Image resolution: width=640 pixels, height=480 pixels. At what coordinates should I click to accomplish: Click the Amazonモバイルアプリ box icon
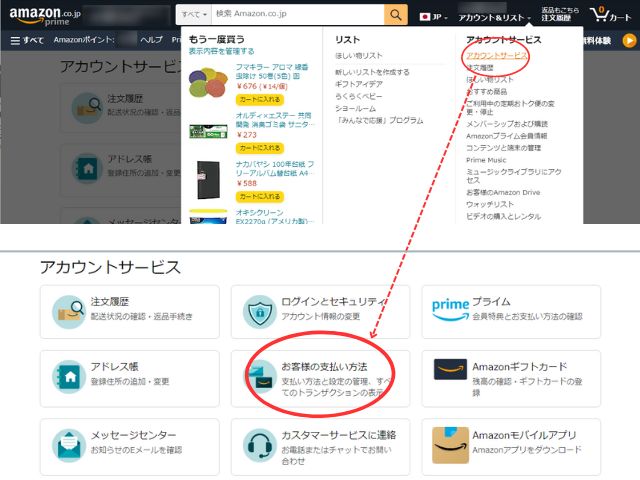(x=450, y=445)
